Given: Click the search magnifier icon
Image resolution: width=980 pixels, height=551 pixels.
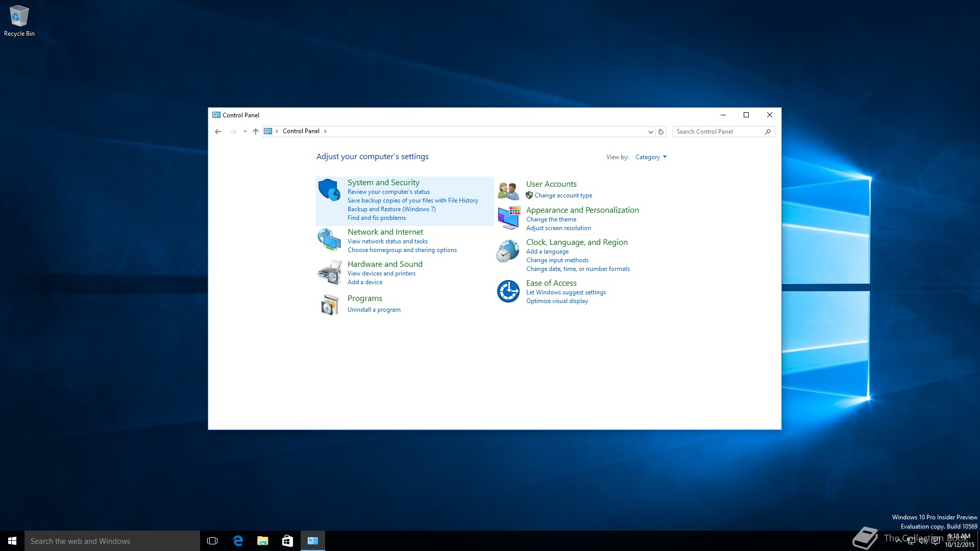Looking at the screenshot, I should pyautogui.click(x=768, y=132).
